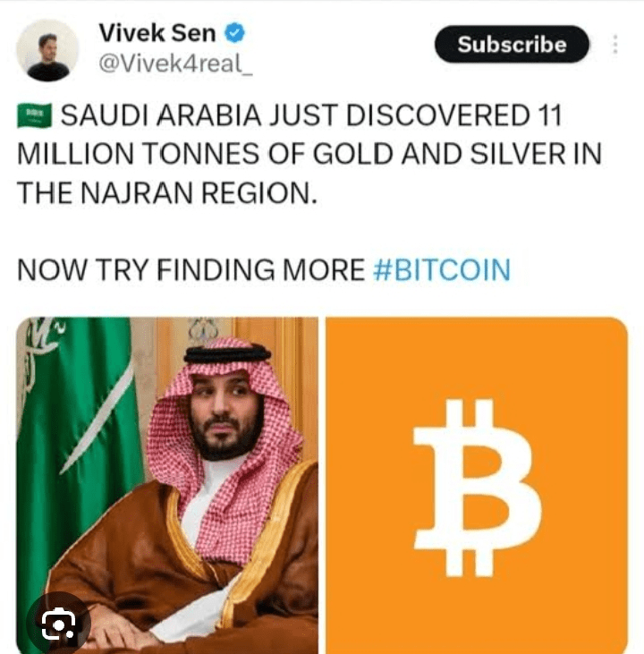Select the text THE NAJRAN REGION
The image size is (644, 654).
[167, 193]
